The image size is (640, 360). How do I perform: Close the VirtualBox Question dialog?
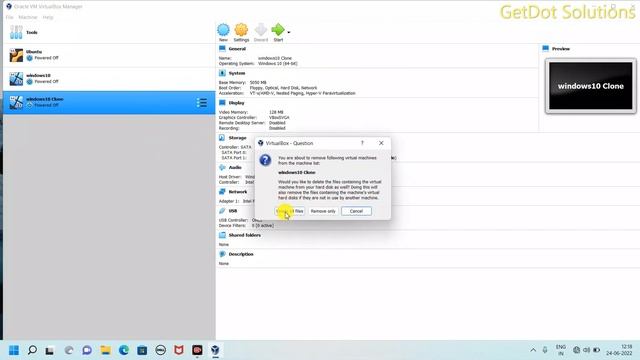[x=381, y=143]
